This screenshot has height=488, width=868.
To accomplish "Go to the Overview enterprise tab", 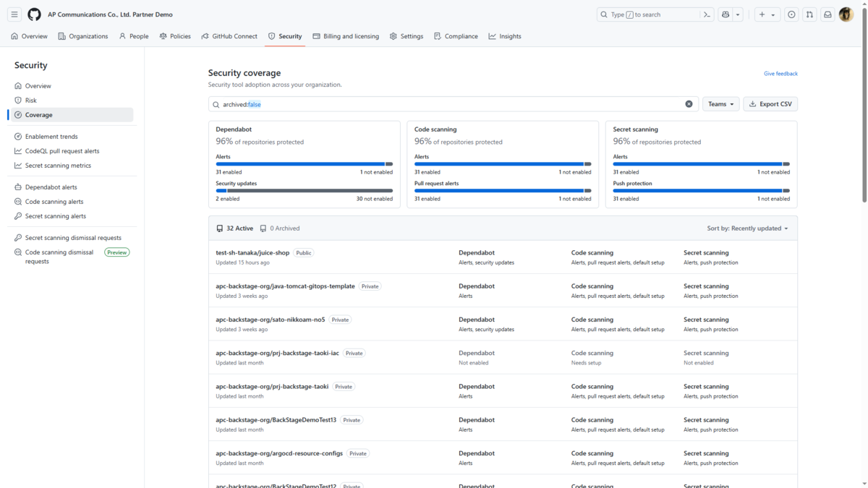I will [29, 36].
